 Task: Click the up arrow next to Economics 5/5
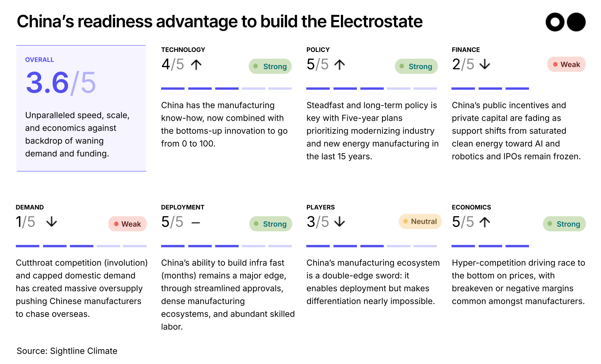pyautogui.click(x=484, y=222)
